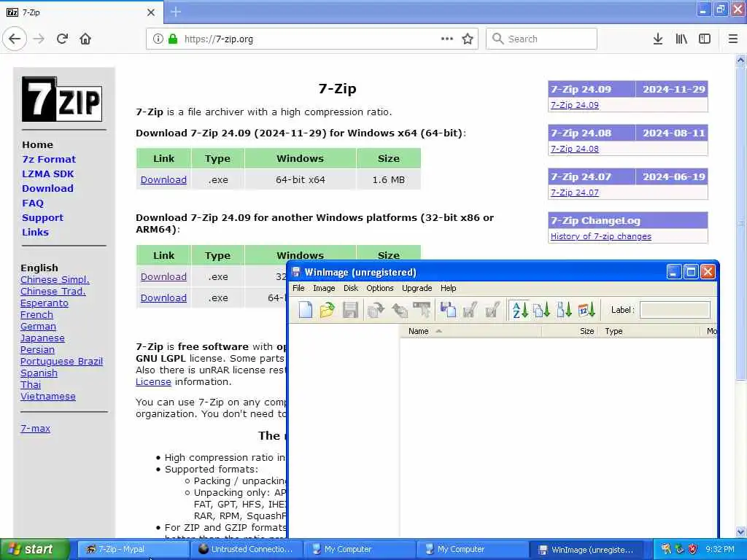747x560 pixels.
Task: Sort files by type toolbar icon
Action: pos(542,310)
